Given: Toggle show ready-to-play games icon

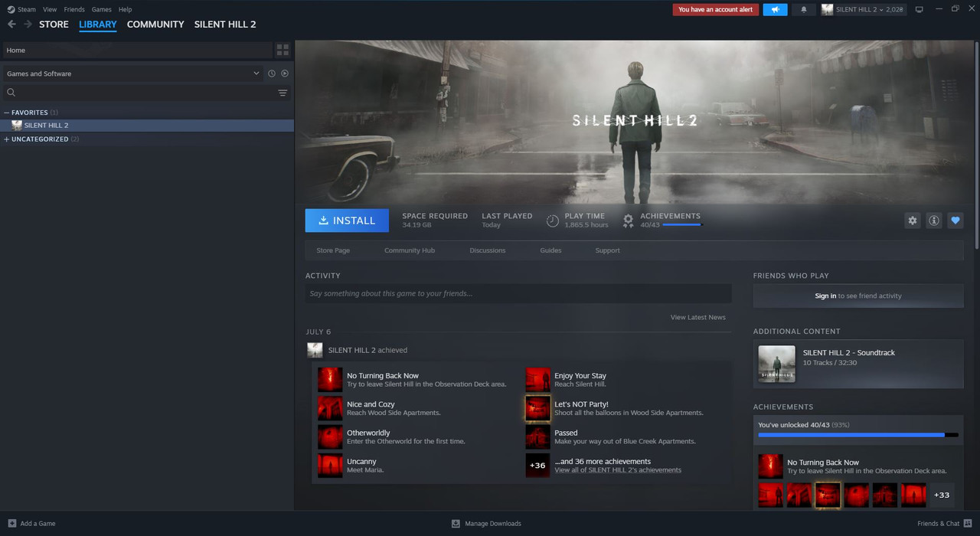Looking at the screenshot, I should 285,74.
